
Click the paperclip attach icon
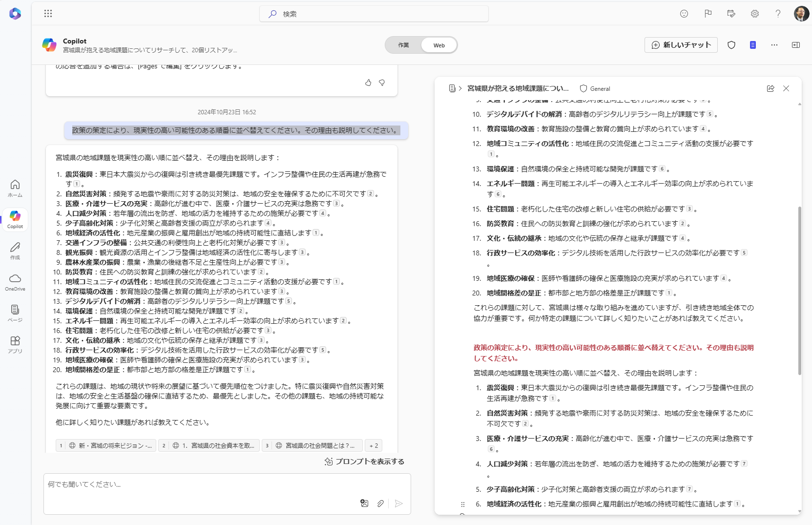(380, 503)
